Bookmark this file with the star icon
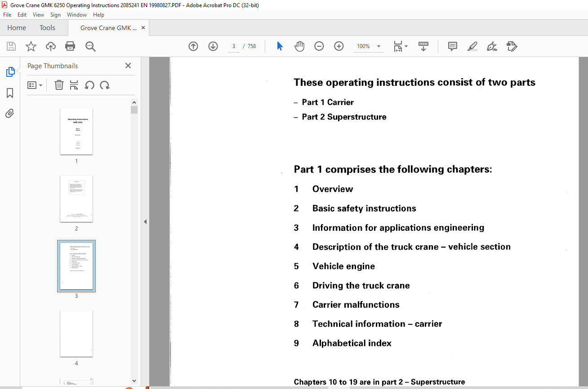The height and width of the screenshot is (389, 588). (31, 46)
